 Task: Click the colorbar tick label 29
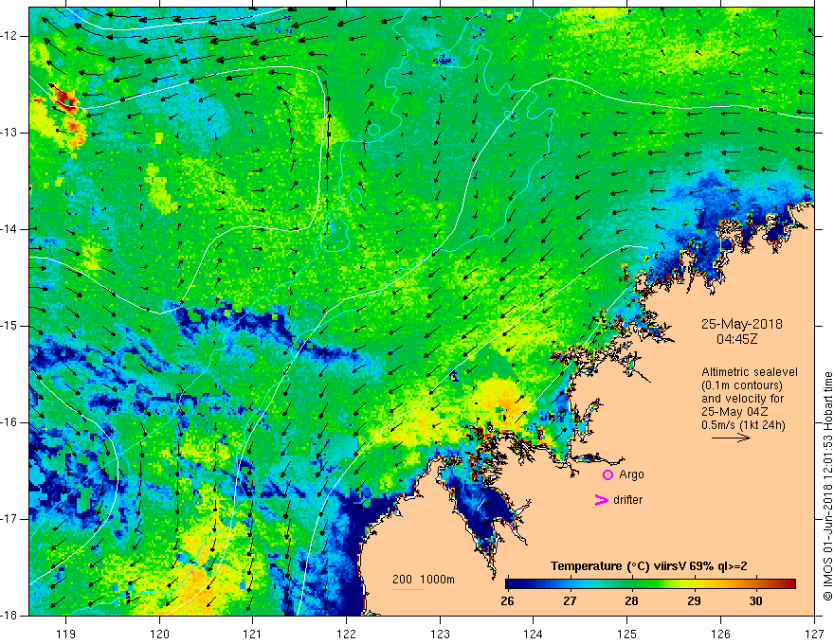coord(694,601)
